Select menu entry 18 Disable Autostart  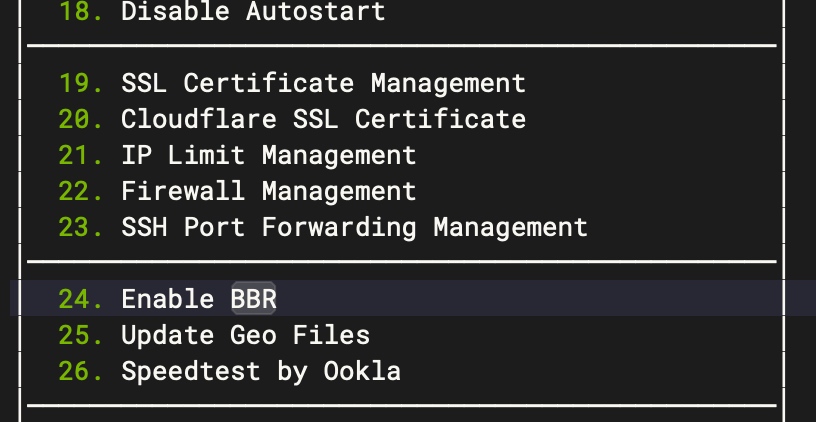222,10
